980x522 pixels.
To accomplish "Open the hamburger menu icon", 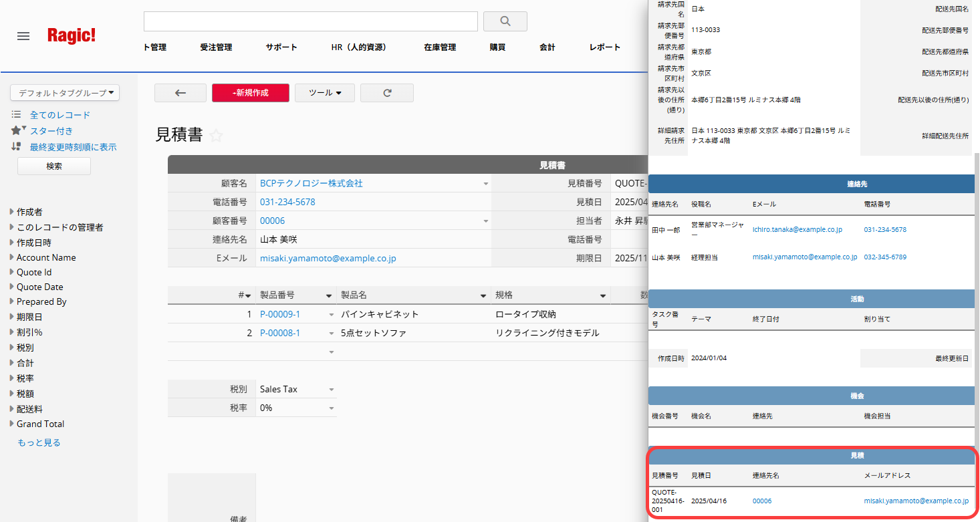I will click(x=23, y=36).
